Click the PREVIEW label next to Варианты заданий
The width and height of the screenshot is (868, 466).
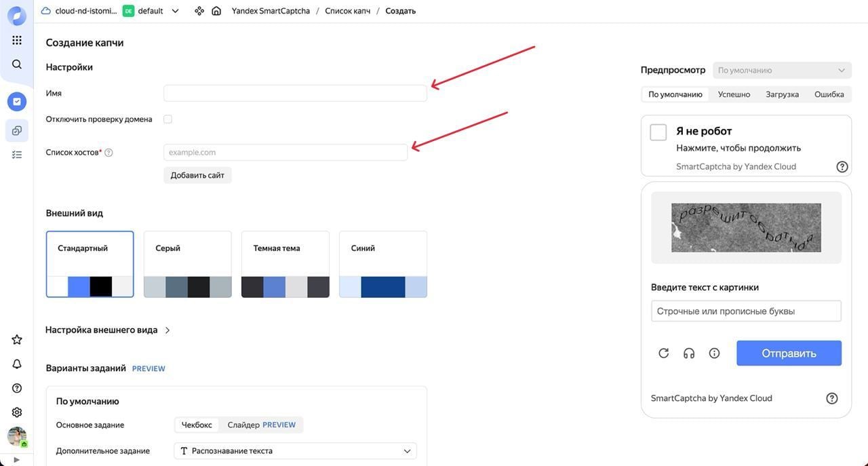[149, 369]
